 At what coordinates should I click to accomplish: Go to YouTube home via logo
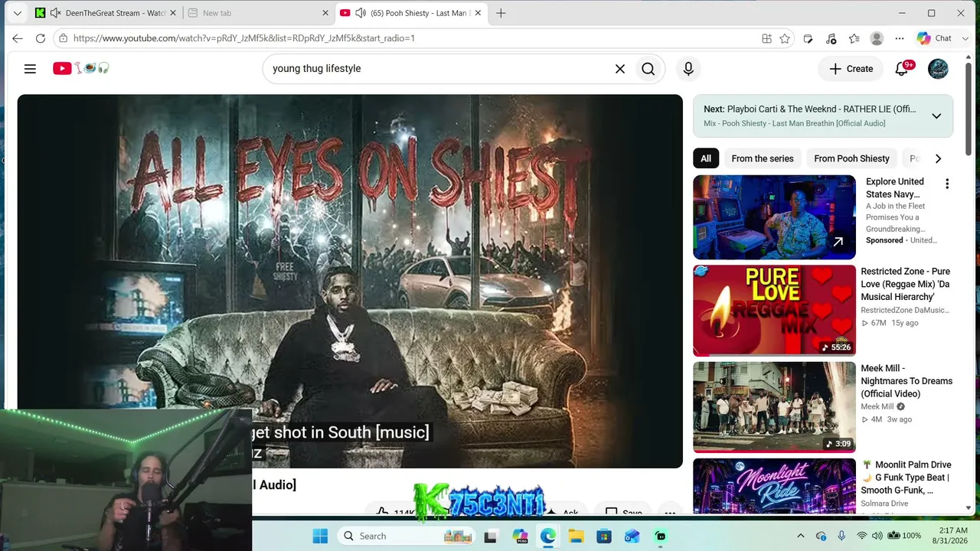tap(80, 68)
